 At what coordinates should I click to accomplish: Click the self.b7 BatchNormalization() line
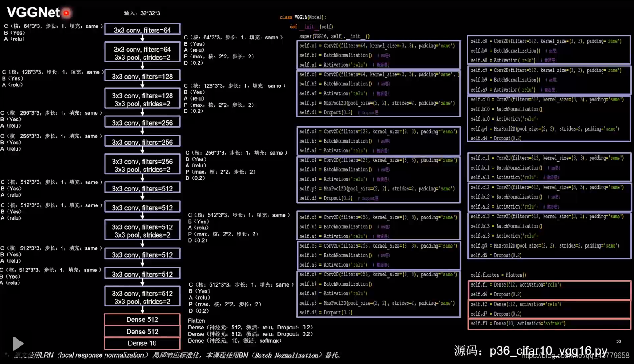coord(336,284)
